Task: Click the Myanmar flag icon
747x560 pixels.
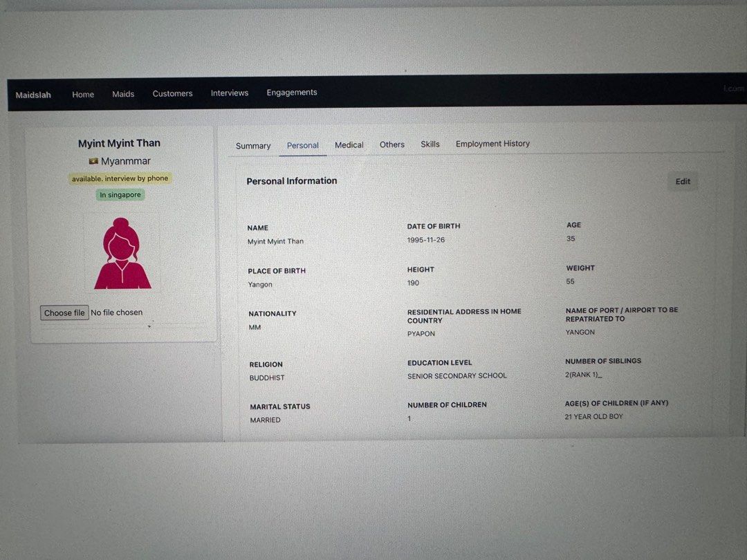Action: pyautogui.click(x=93, y=161)
